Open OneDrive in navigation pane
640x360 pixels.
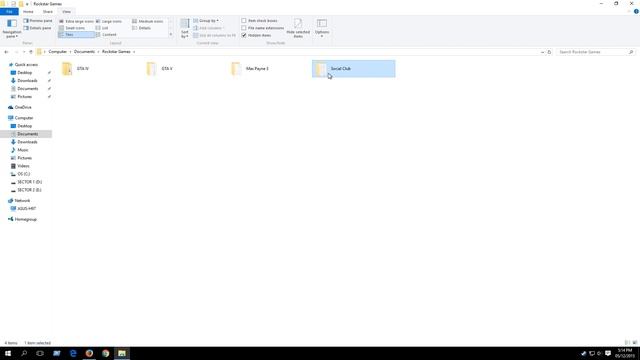(x=23, y=107)
